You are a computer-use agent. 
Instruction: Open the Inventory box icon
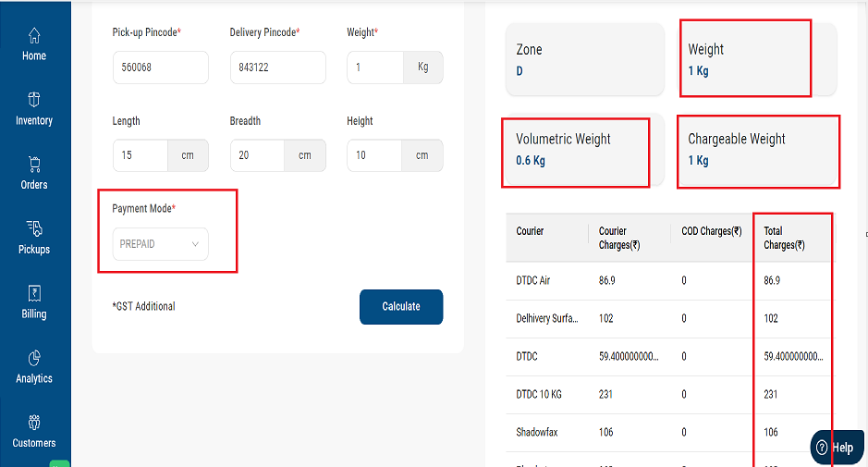pyautogui.click(x=34, y=100)
